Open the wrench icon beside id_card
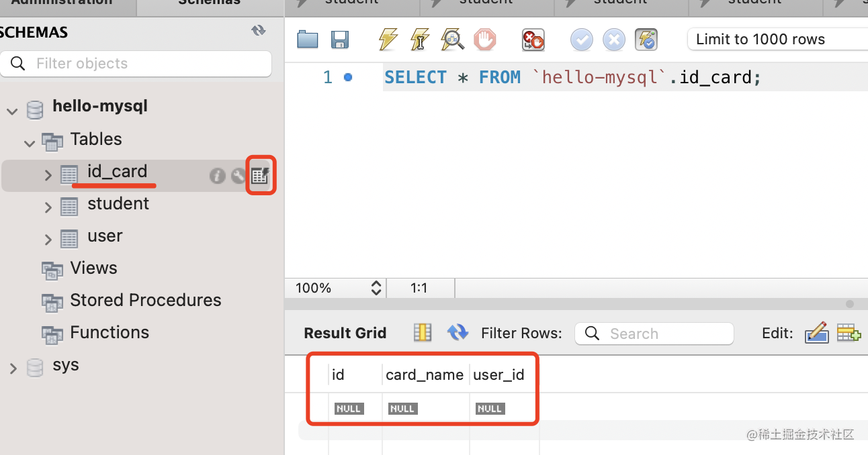The width and height of the screenshot is (868, 455). pos(238,176)
